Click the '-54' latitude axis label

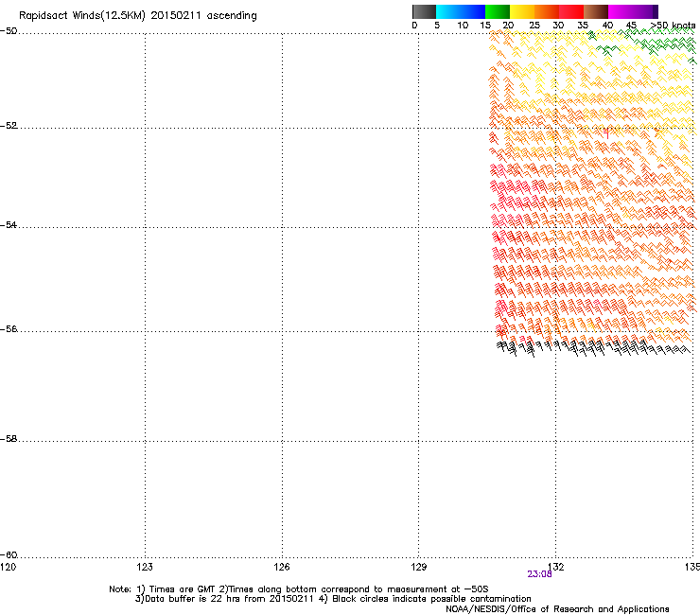(9, 225)
